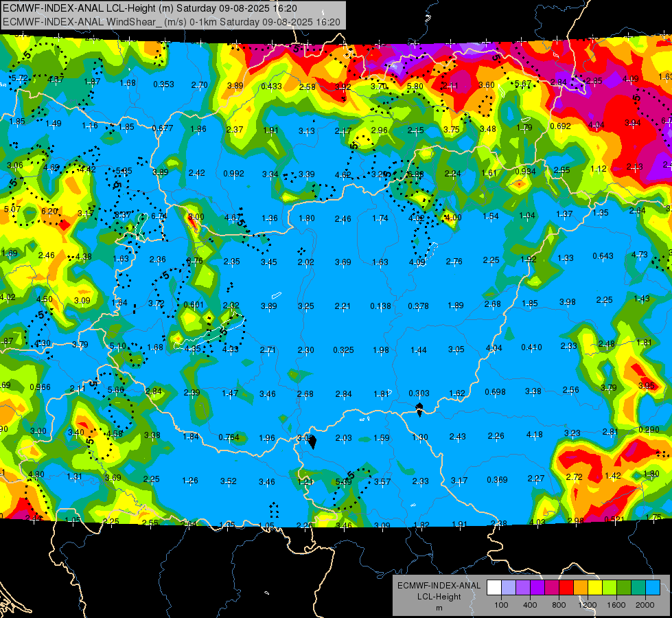Image resolution: width=672 pixels, height=618 pixels.
Task: Select the light blue swatch at legend end
Action: point(653,588)
